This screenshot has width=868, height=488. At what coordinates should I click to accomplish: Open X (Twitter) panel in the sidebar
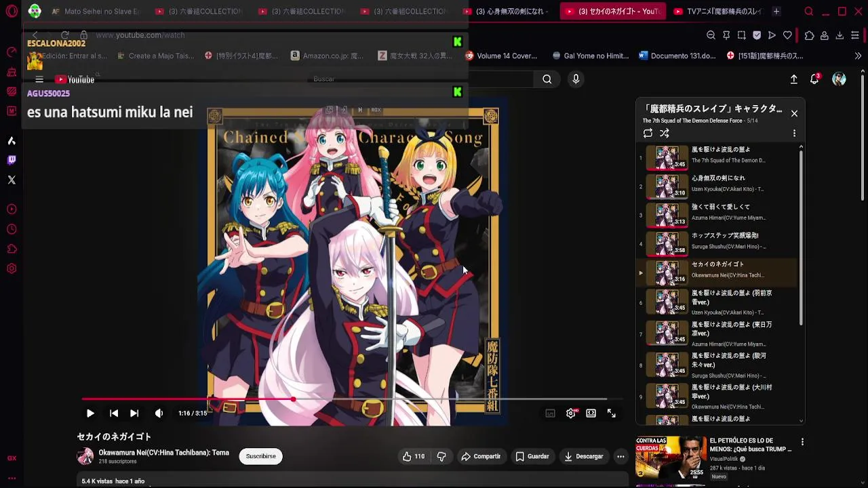point(12,180)
